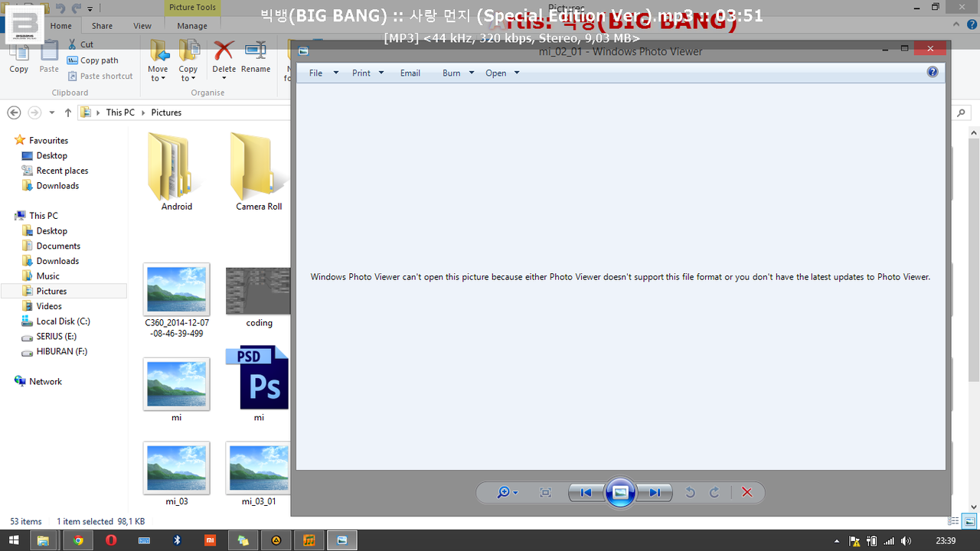The image size is (980, 551).
Task: Click the Delete button in Explorer ribbon
Action: click(x=224, y=60)
